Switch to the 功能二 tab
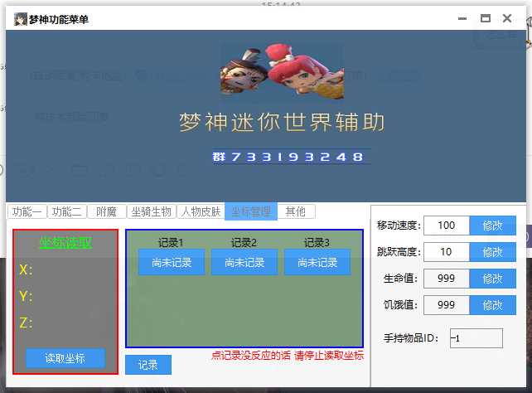 pos(67,211)
